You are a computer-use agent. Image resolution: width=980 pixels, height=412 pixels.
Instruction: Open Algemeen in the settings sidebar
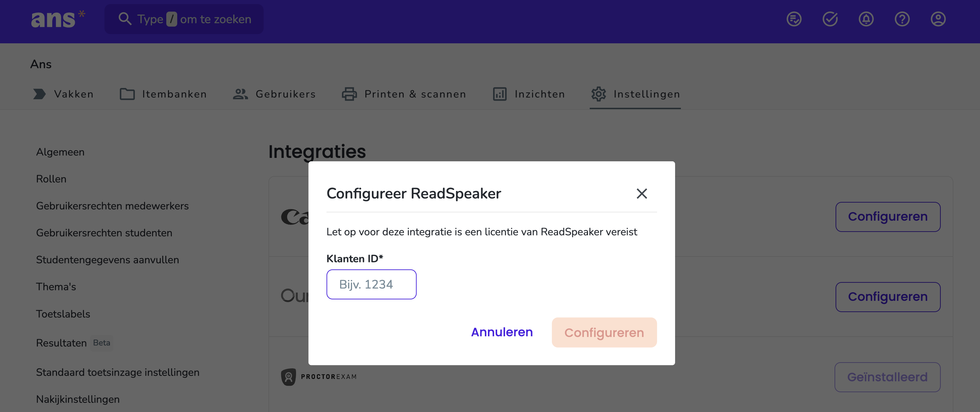pos(60,152)
